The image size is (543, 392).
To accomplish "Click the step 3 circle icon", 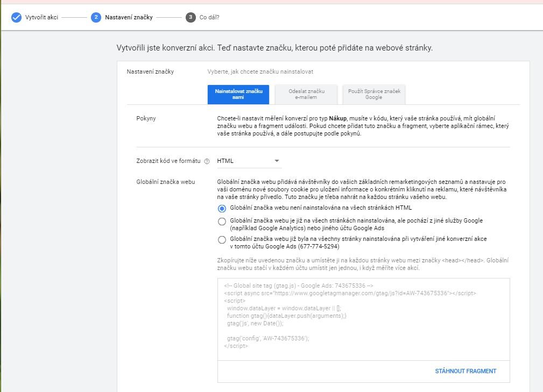I will [191, 17].
